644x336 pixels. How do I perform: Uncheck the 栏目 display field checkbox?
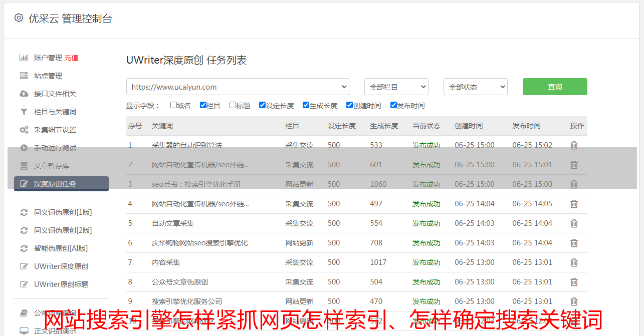coord(203,105)
